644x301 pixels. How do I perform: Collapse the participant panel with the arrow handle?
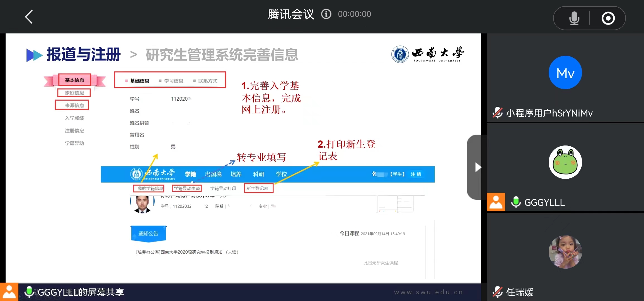pyautogui.click(x=477, y=167)
